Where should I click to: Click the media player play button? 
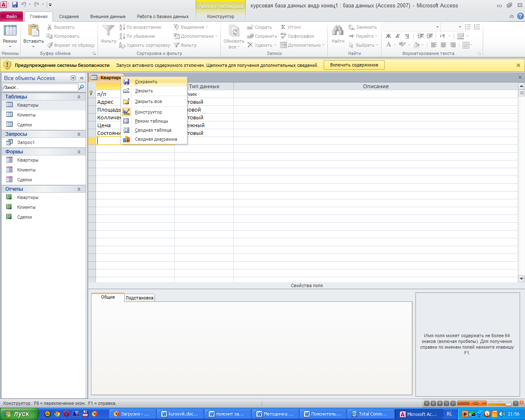[427, 404]
